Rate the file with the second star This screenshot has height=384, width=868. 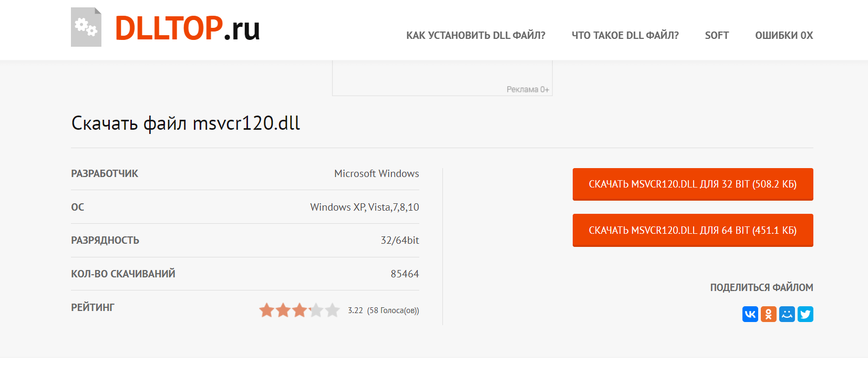point(283,310)
